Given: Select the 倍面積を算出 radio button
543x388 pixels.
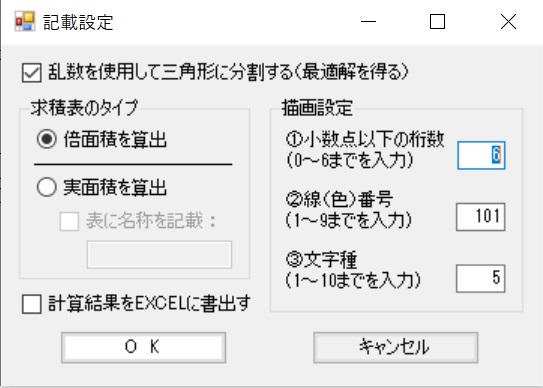Looking at the screenshot, I should (x=46, y=139).
